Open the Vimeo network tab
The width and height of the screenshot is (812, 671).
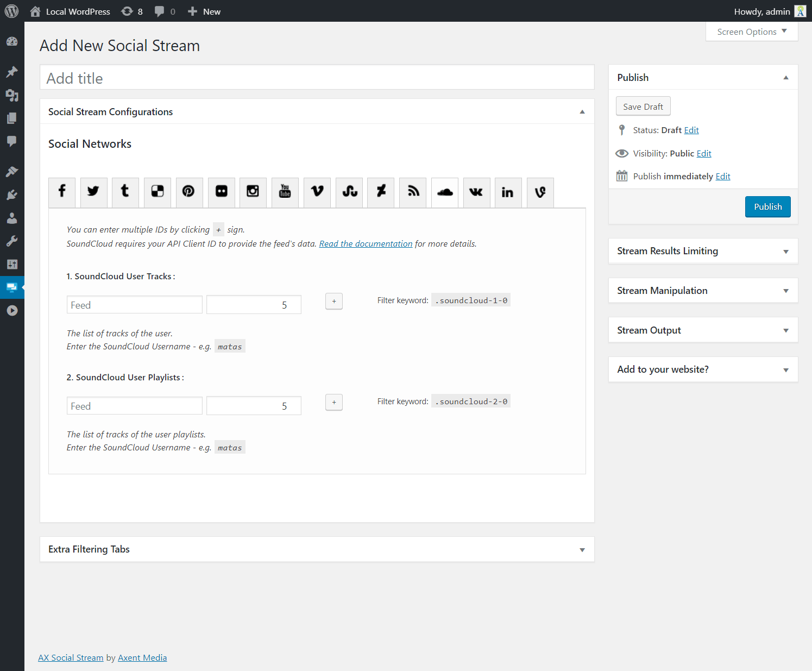pos(317,192)
